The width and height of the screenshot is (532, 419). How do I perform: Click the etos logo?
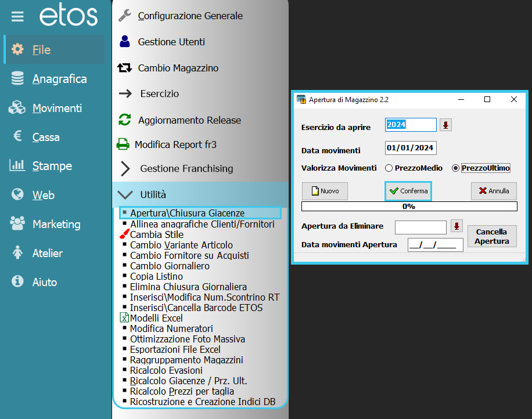[69, 16]
